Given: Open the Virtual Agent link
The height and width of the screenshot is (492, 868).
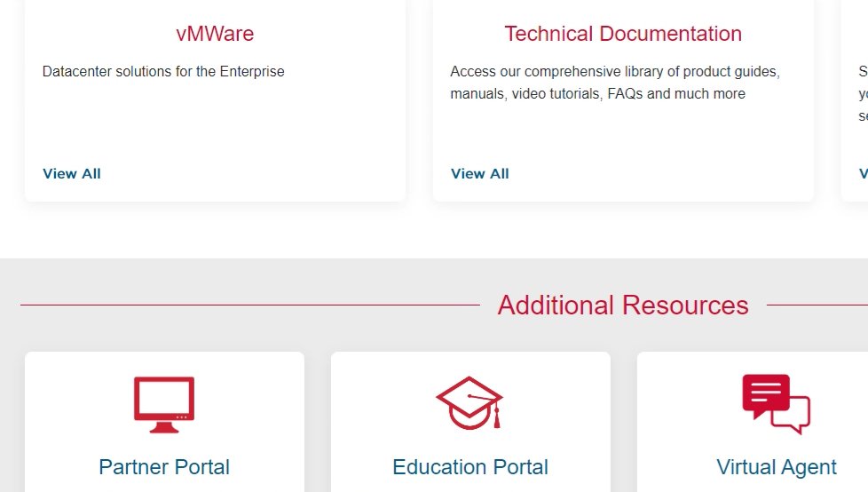Looking at the screenshot, I should [776, 467].
